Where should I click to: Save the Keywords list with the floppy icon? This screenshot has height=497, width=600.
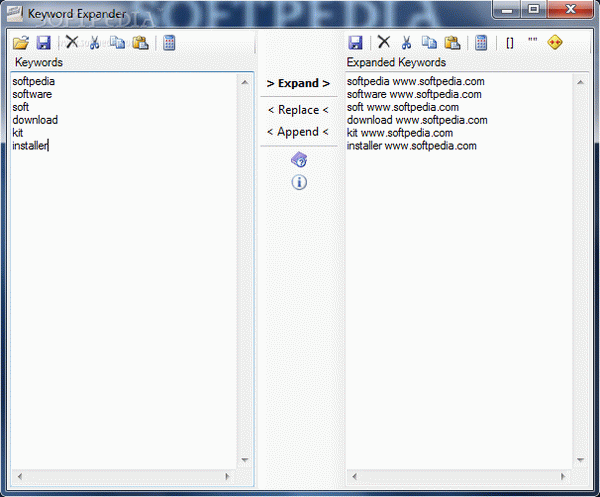[43, 42]
